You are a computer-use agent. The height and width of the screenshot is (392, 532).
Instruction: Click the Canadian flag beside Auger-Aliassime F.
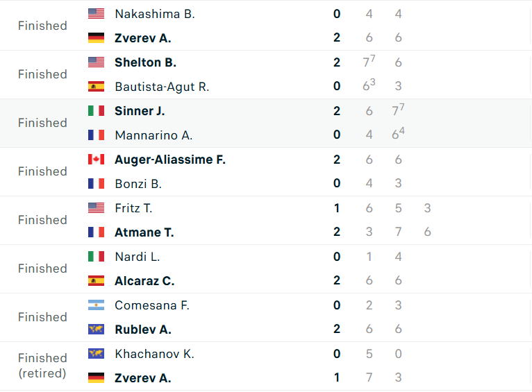pyautogui.click(x=96, y=160)
